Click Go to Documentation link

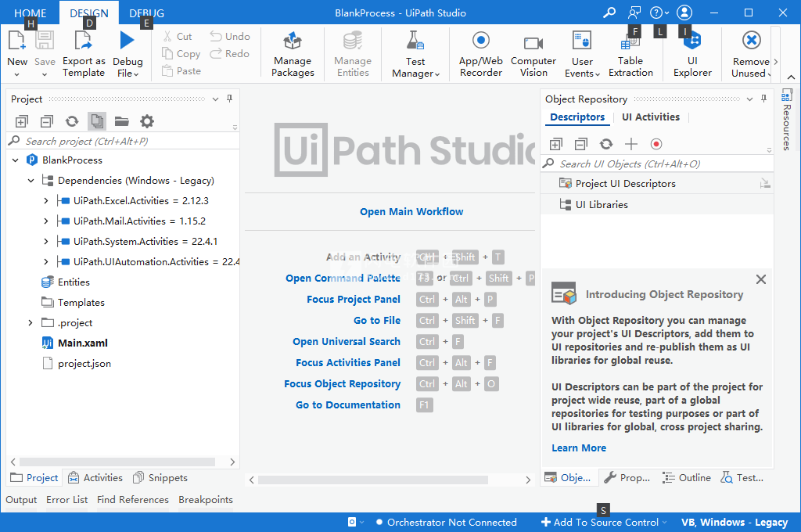click(x=348, y=404)
